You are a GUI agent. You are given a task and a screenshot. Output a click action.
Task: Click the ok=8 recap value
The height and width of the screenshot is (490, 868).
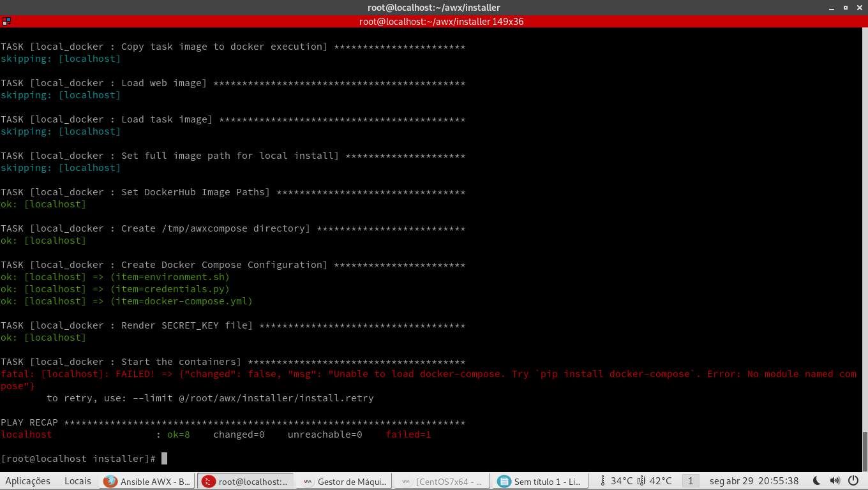[179, 434]
